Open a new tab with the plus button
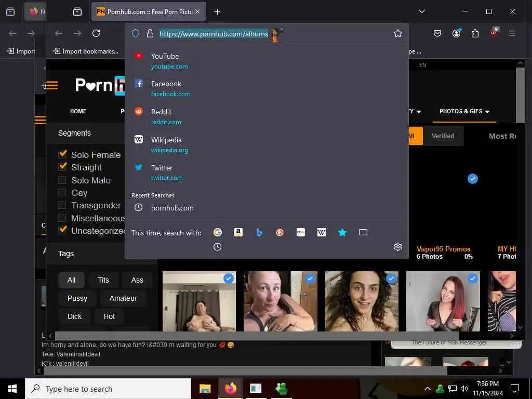Image resolution: width=532 pixels, height=399 pixels. 218,12
